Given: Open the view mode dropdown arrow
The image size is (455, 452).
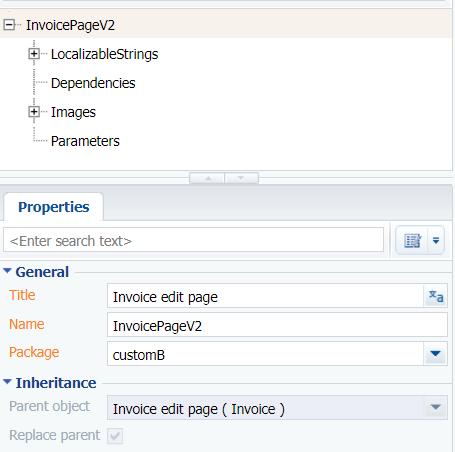Looking at the screenshot, I should pos(436,240).
